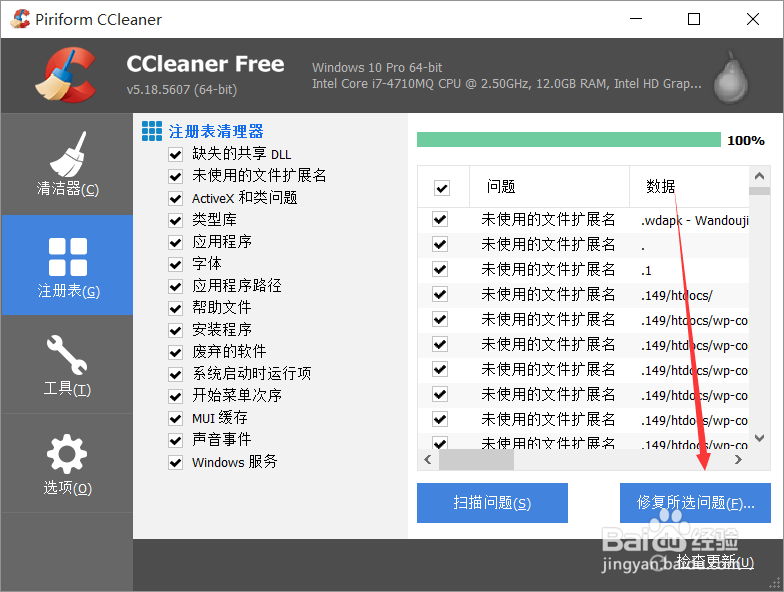This screenshot has height=592, width=784.
Task: Minimize the CCleaner window
Action: tap(636, 19)
